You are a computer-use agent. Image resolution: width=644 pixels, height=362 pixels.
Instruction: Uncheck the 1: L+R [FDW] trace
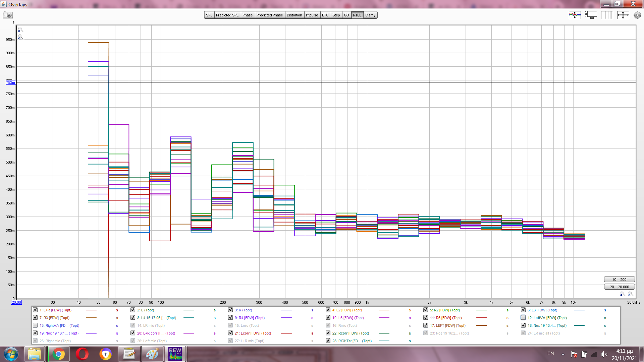(35, 310)
